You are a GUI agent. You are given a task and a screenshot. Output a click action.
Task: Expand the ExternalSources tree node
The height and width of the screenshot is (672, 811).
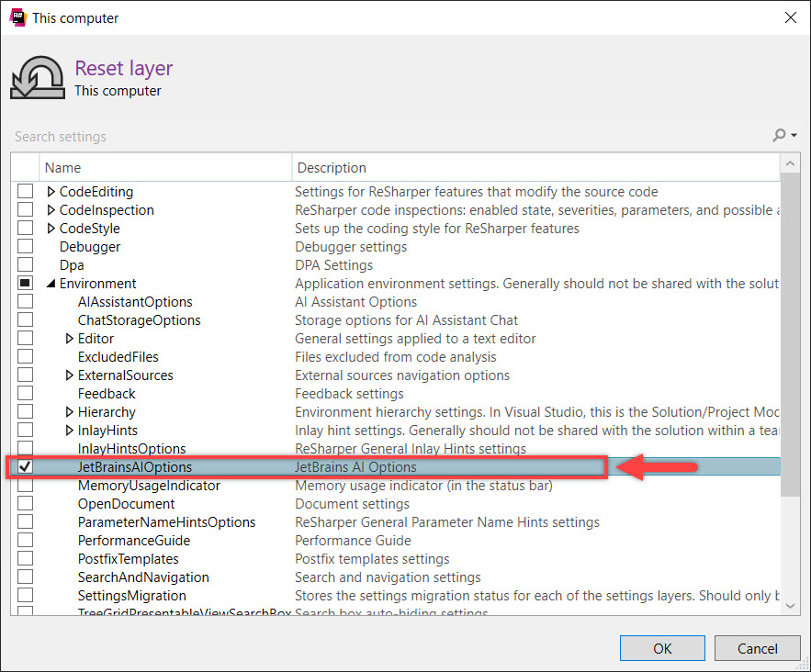pyautogui.click(x=69, y=375)
